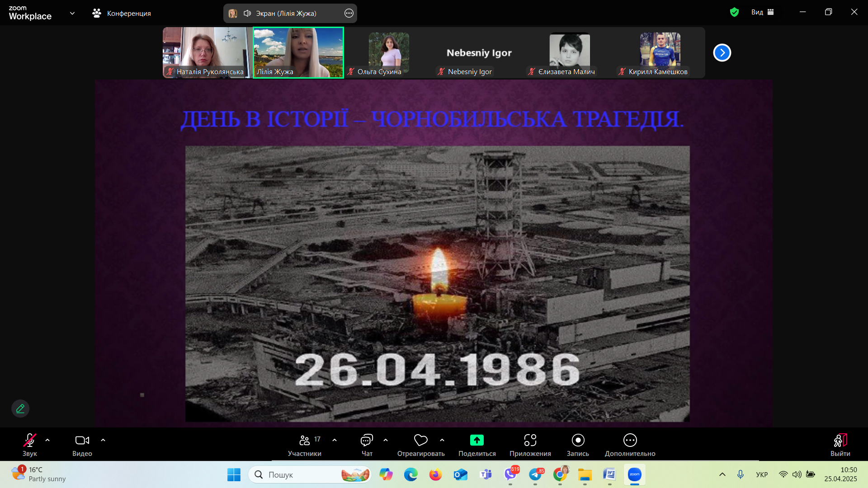868x488 pixels.
Task: Click the React heart icon
Action: click(x=420, y=441)
